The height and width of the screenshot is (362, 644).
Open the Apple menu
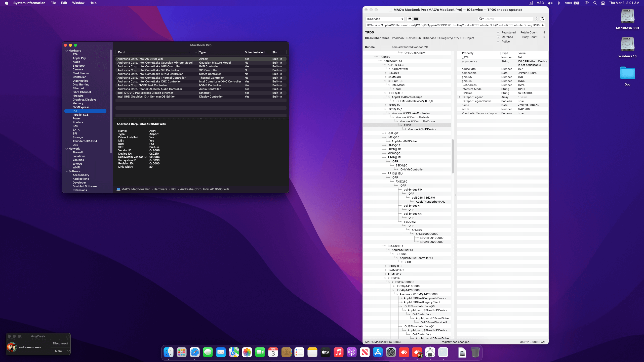tap(7, 3)
